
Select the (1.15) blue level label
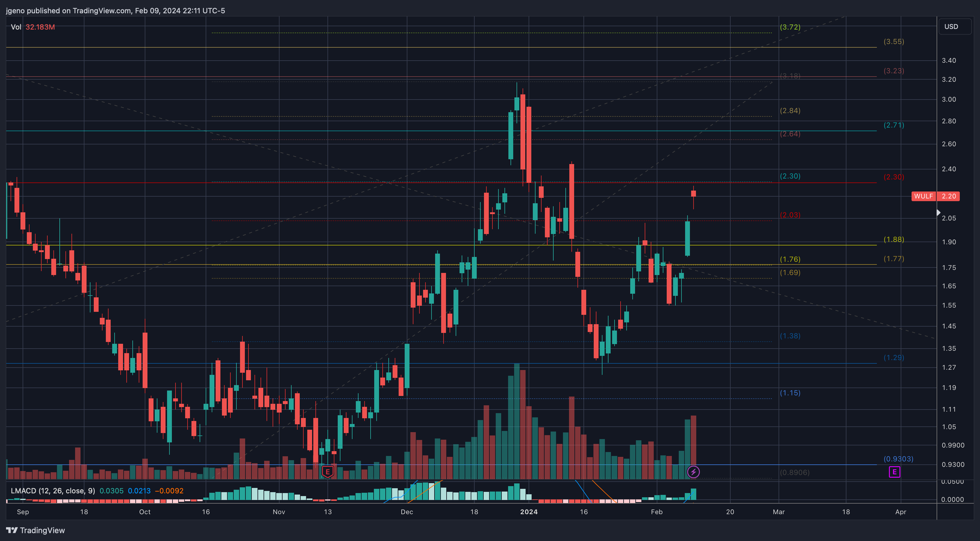[790, 393]
